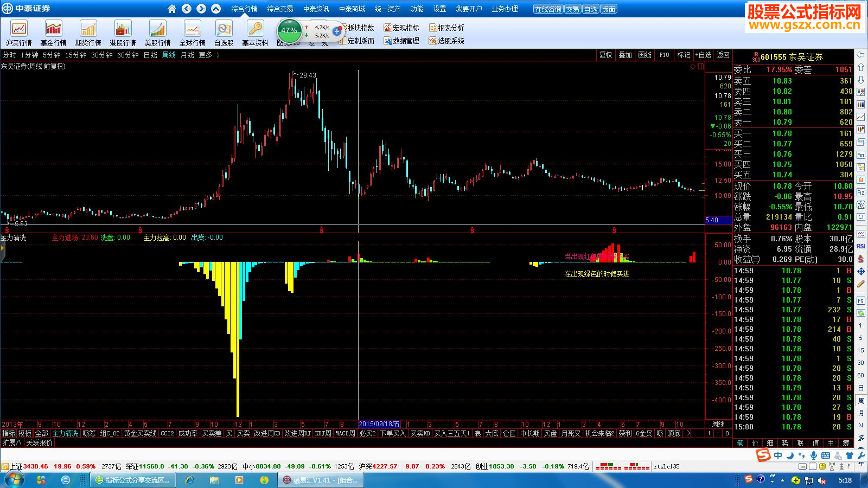The image size is (868, 488).
Task: Open 基本资料 key icon
Action: point(255,33)
